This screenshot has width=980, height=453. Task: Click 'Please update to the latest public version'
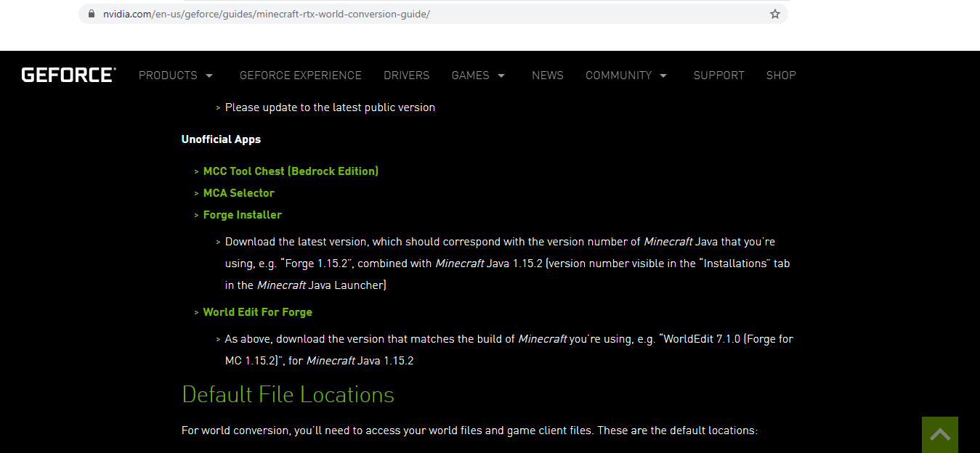[x=330, y=107]
